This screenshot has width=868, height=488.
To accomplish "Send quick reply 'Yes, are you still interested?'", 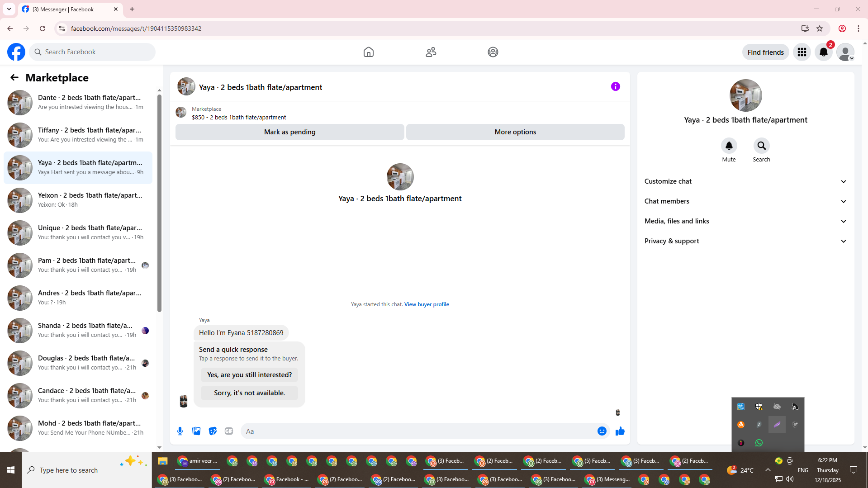I will (249, 375).
